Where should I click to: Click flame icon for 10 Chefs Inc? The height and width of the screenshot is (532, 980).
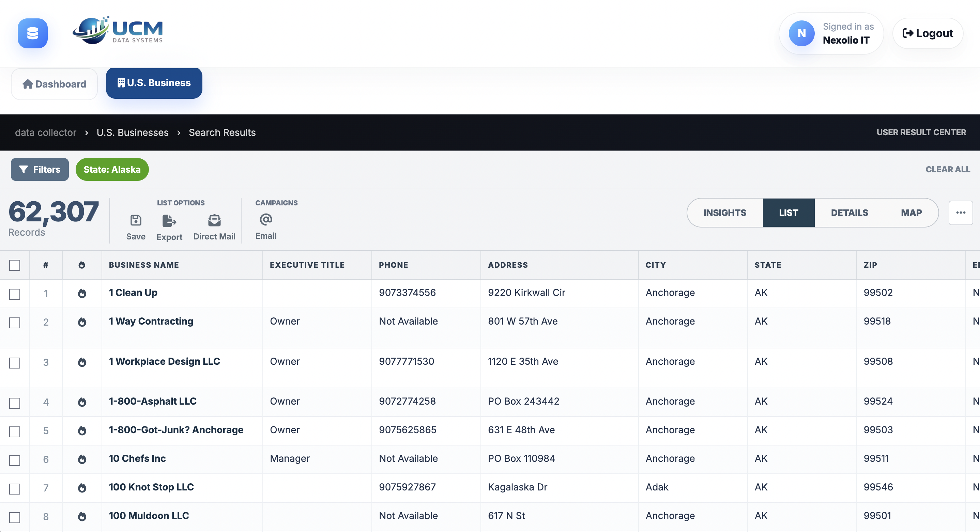82,459
